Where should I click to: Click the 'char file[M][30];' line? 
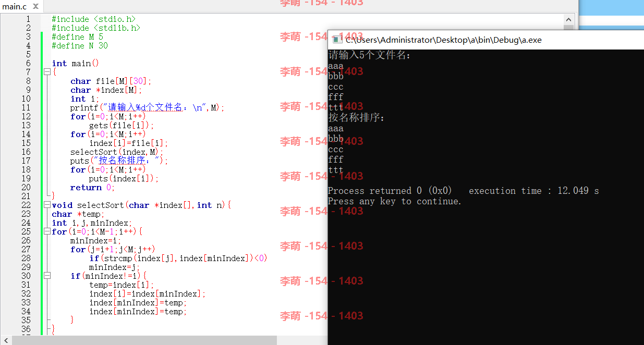111,81
